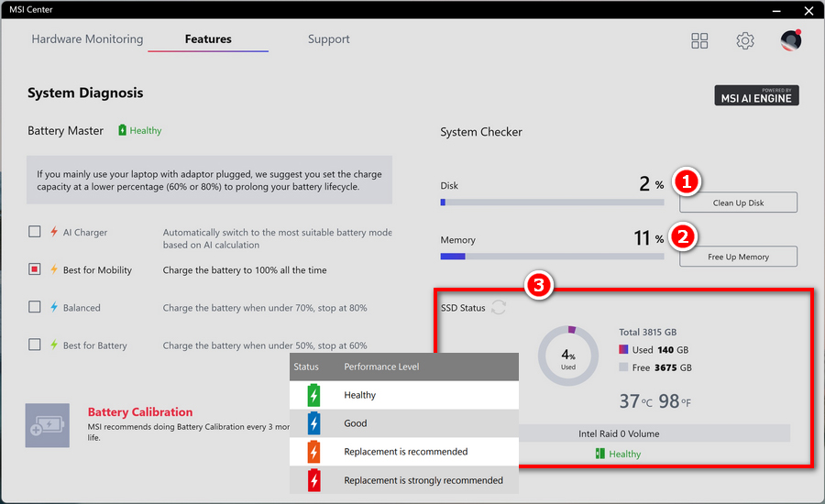
Task: Click green Healthy battery icon in legend
Action: pos(314,395)
